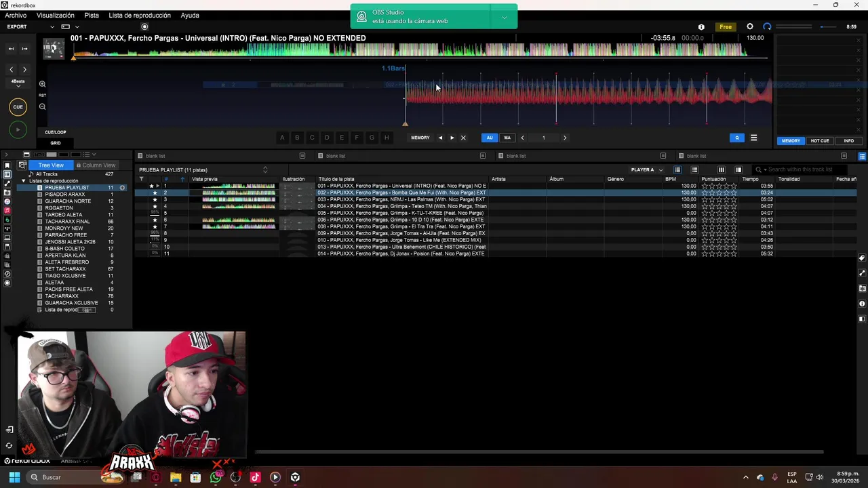Screen dimensions: 868x488
Task: Click add icon beside PRUEBA PLAYLIST
Action: tap(123, 188)
